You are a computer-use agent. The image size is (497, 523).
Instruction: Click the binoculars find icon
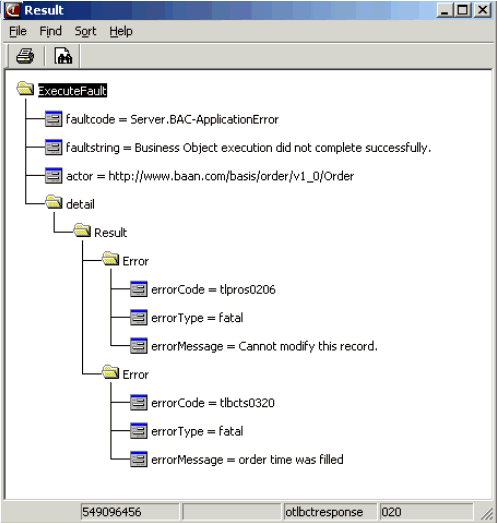[x=63, y=56]
